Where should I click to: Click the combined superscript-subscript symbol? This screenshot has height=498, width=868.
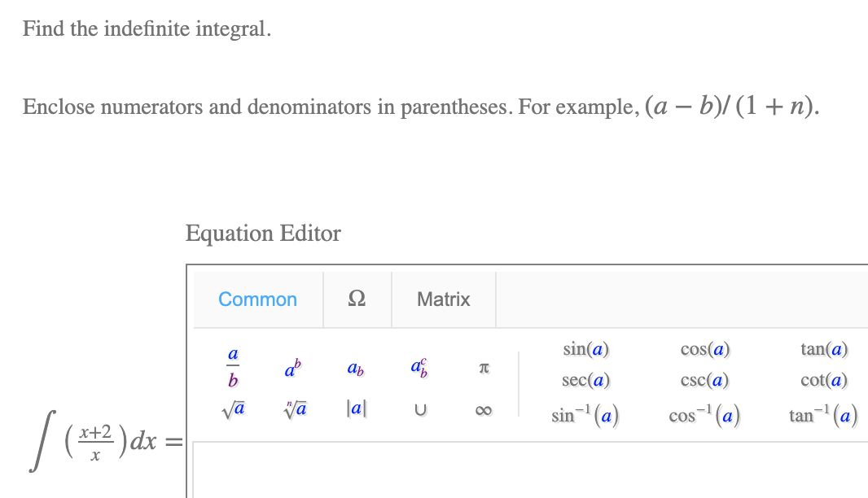419,366
